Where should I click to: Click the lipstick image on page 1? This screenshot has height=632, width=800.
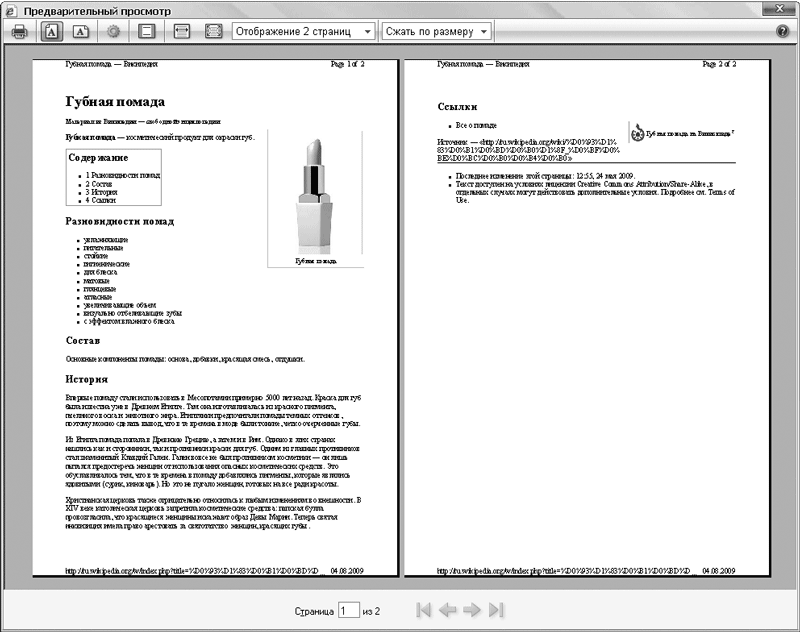point(315,195)
